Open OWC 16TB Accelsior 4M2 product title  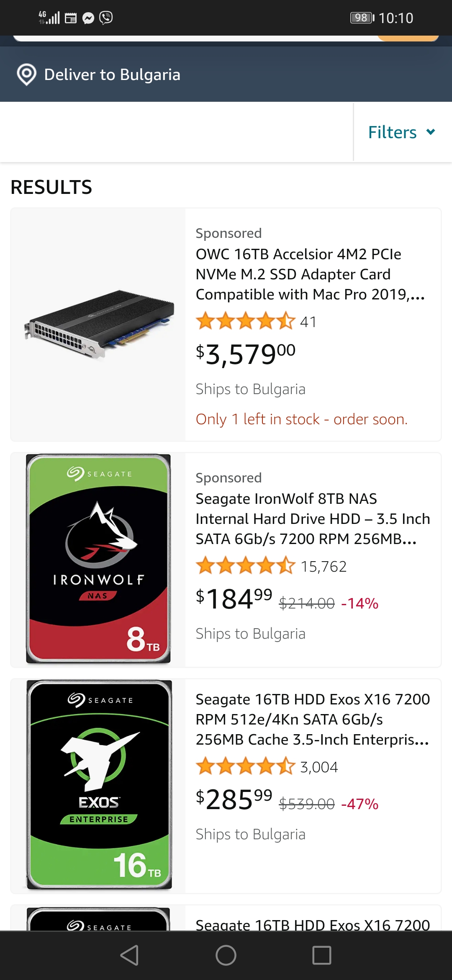pos(310,274)
